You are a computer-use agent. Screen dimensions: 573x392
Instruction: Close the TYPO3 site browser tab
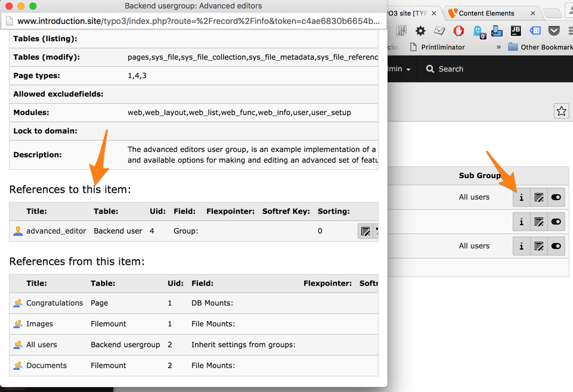(433, 14)
